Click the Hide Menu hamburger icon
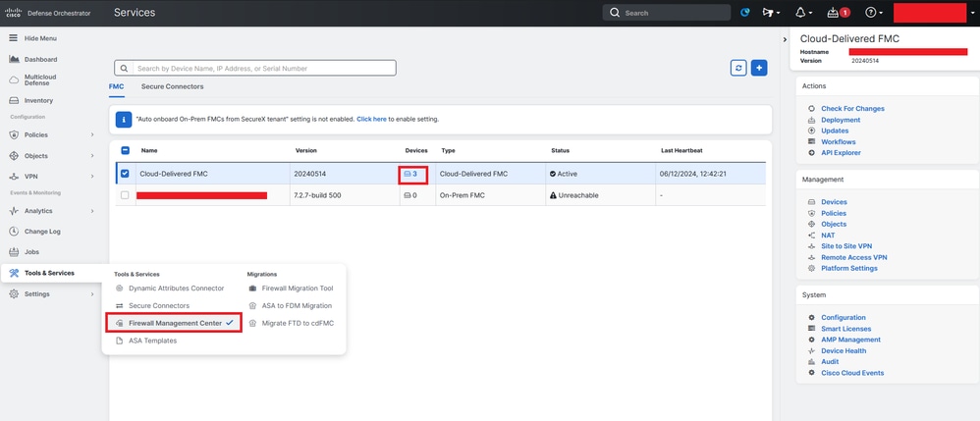 click(x=13, y=38)
